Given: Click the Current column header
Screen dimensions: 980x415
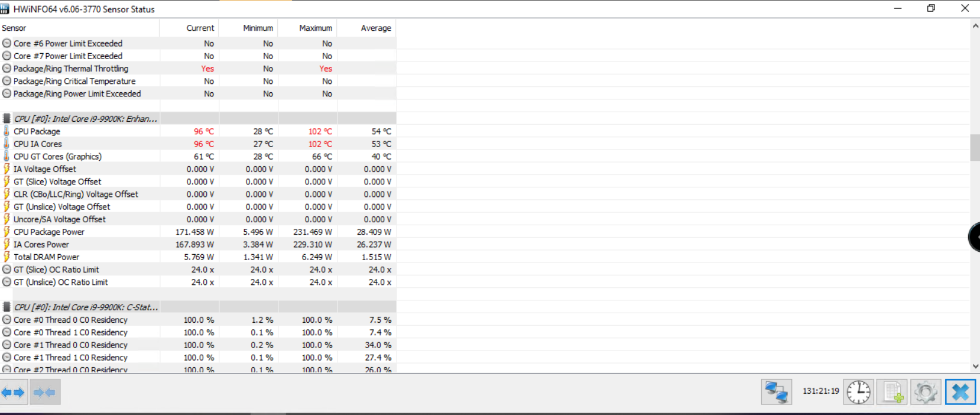Looking at the screenshot, I should coord(189,28).
